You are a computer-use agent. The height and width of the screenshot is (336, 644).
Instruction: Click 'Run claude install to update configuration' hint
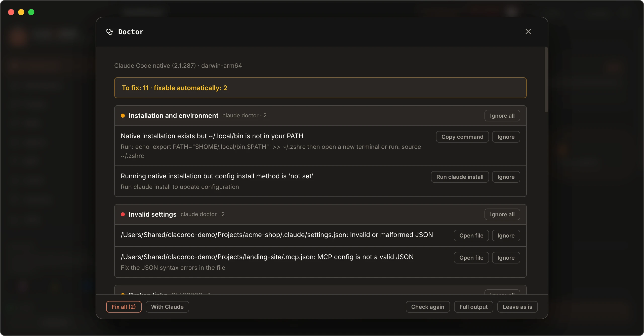pos(180,187)
